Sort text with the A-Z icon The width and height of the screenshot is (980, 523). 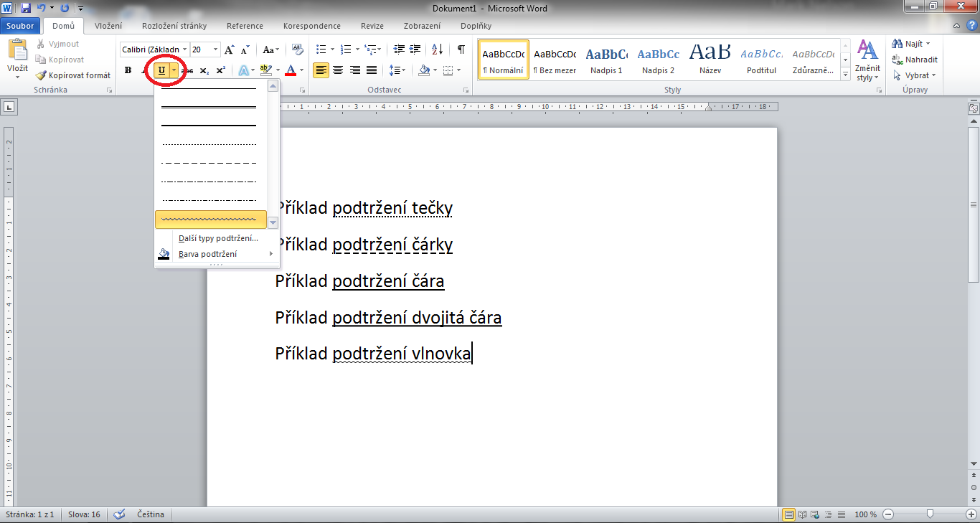436,50
